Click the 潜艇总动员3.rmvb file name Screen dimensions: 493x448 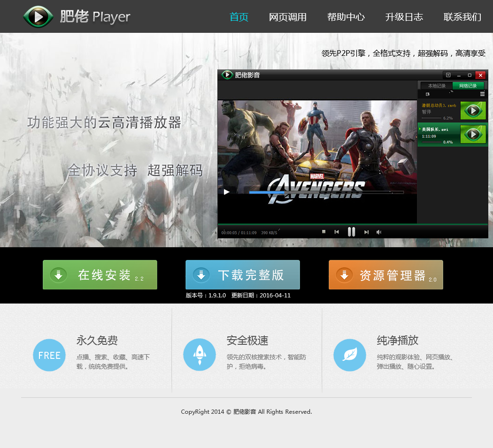pyautogui.click(x=439, y=106)
